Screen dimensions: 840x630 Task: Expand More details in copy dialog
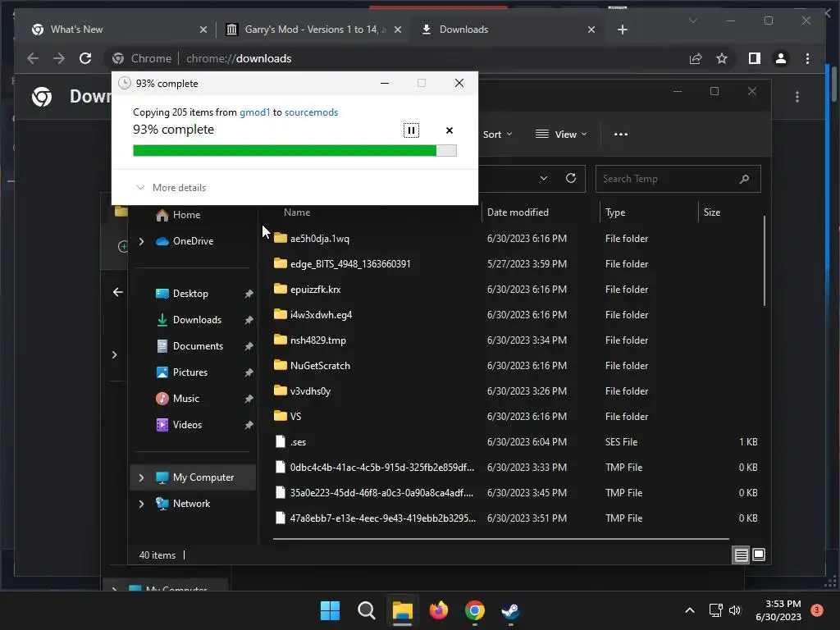171,188
